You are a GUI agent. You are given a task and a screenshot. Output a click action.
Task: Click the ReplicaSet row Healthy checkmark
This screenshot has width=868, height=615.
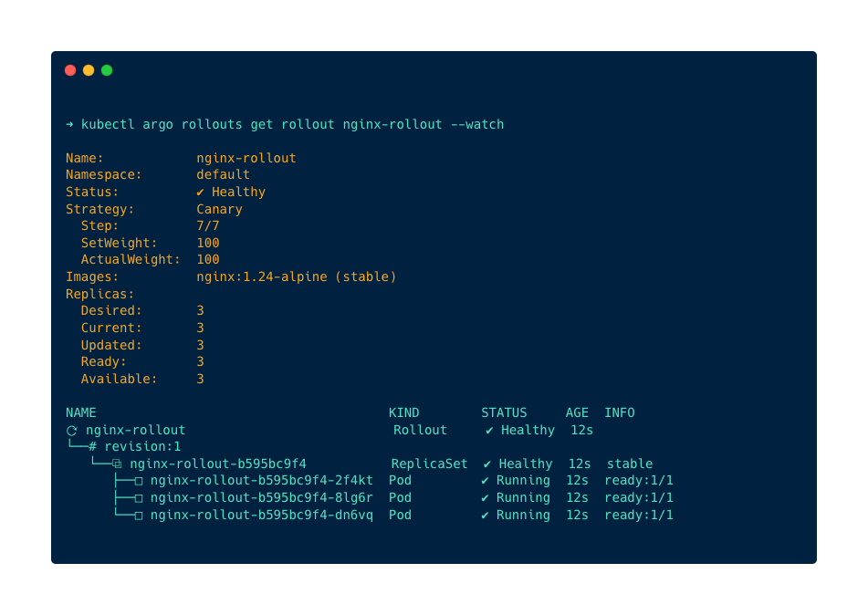487,464
